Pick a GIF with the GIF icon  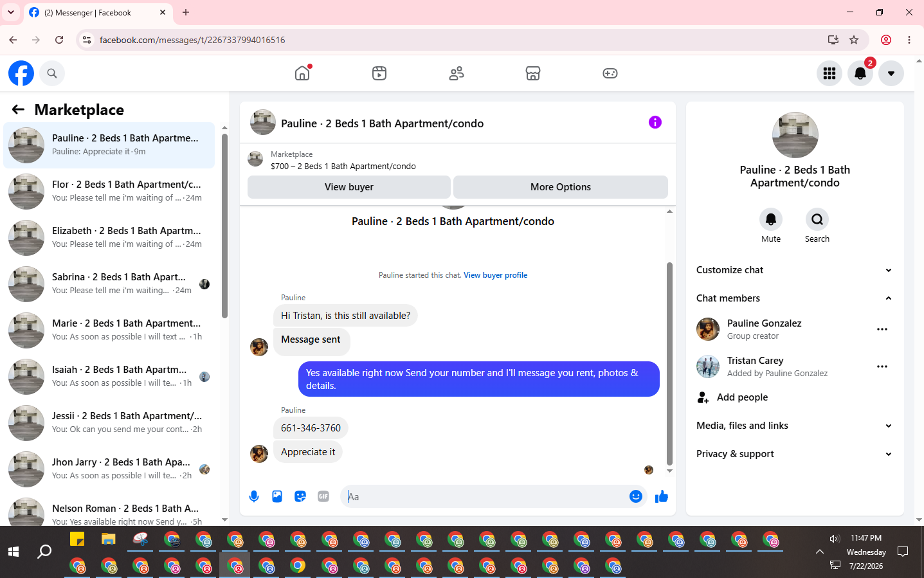coord(323,496)
